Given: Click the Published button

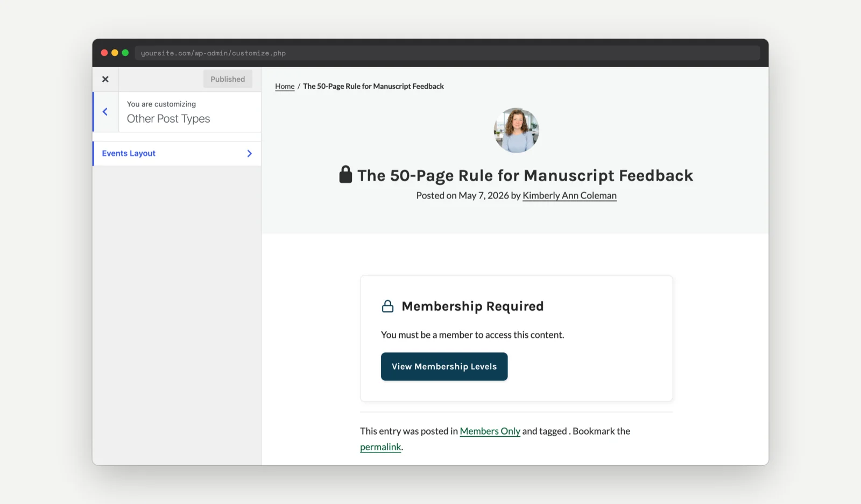Looking at the screenshot, I should click(x=228, y=79).
